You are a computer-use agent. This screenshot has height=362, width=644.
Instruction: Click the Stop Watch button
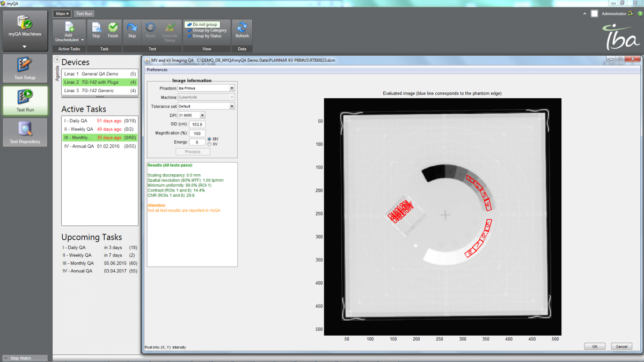tap(24, 358)
